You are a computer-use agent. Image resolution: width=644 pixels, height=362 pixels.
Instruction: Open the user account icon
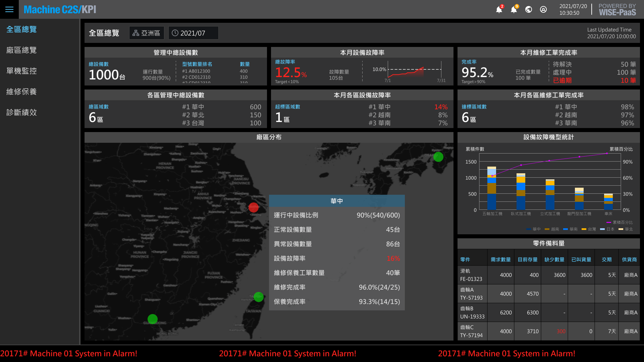pos(543,9)
